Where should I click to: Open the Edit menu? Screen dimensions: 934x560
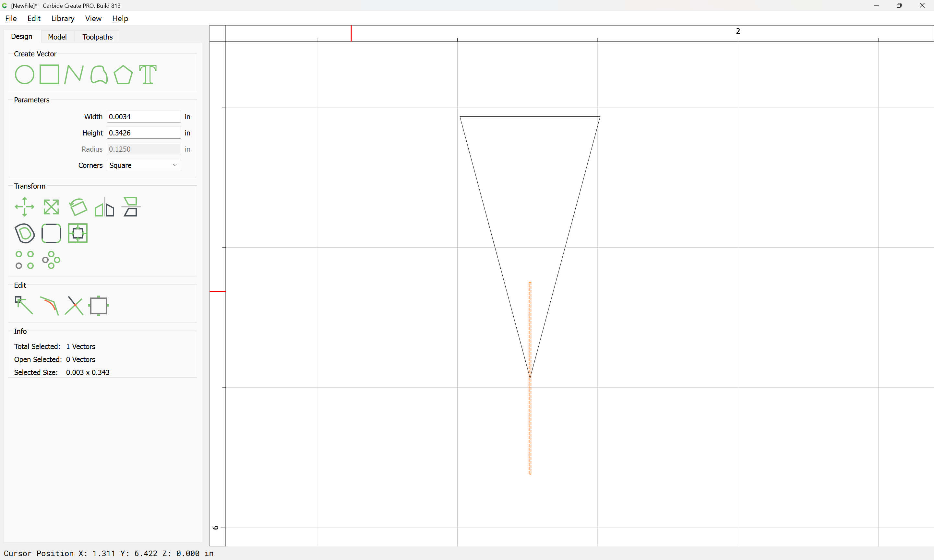pos(34,18)
